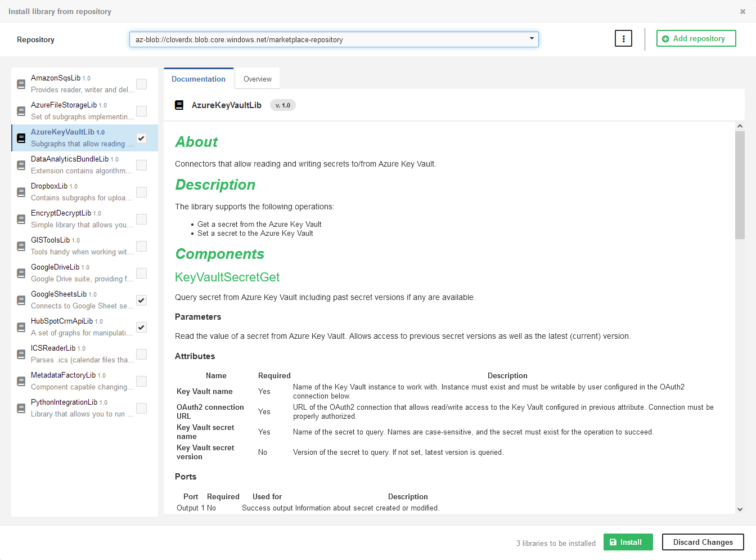756x560 pixels.
Task: Click the MetadataFactoryLib library book icon
Action: (x=21, y=381)
